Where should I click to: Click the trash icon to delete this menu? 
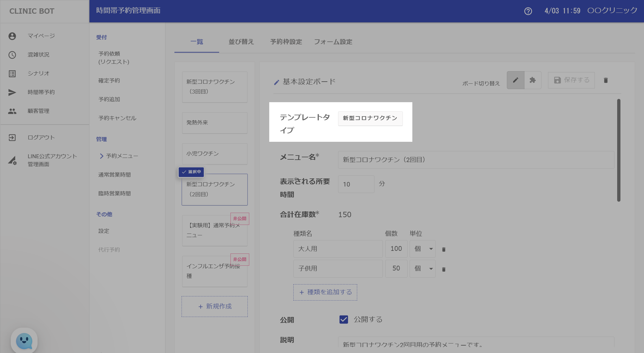606,80
